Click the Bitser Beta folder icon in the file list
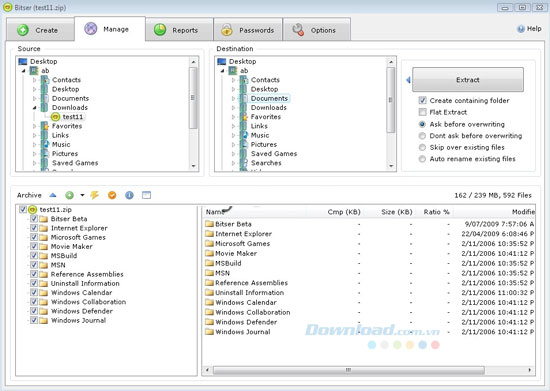 pyautogui.click(x=209, y=224)
